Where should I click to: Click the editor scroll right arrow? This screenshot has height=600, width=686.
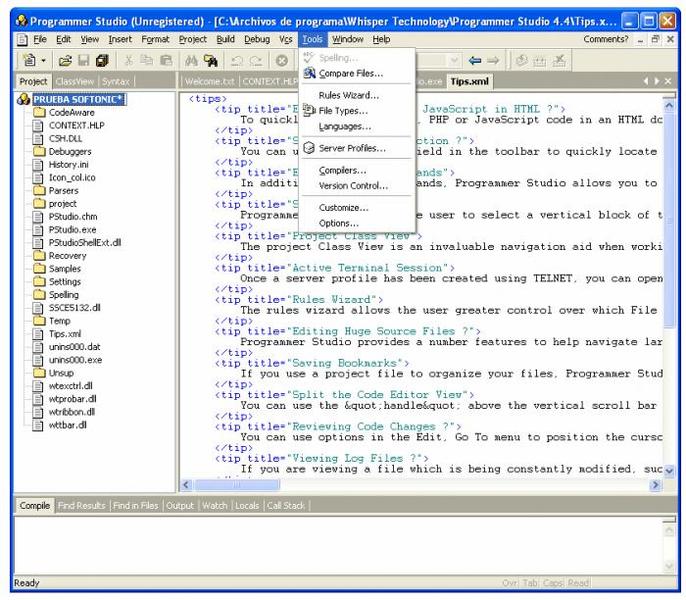pos(655,484)
